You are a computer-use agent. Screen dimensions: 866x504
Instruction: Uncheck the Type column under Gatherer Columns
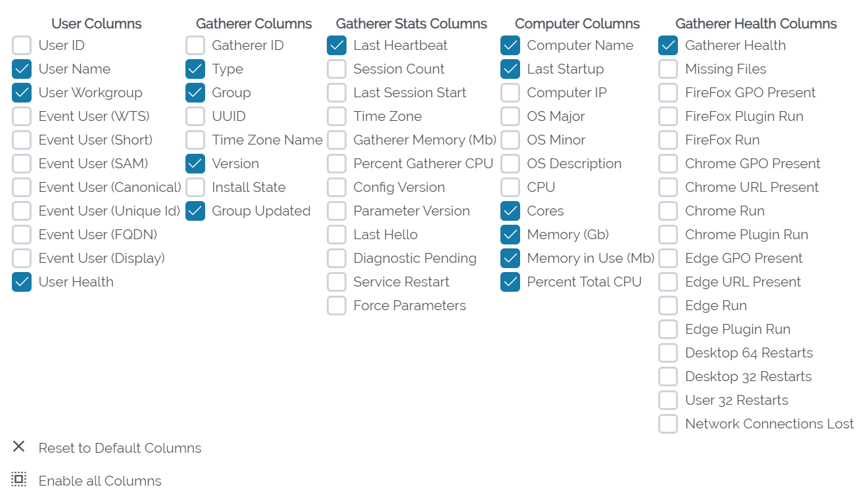195,68
